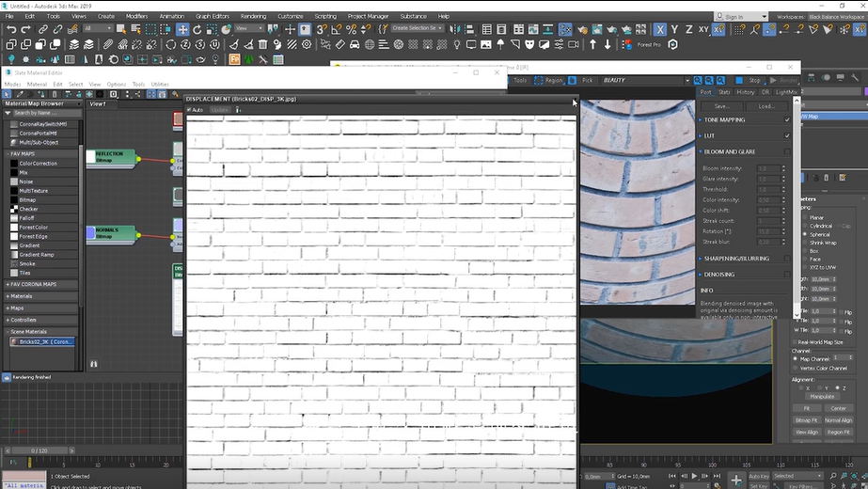Toggle the LUT checkbox
Image resolution: width=868 pixels, height=489 pixels.
coord(786,135)
